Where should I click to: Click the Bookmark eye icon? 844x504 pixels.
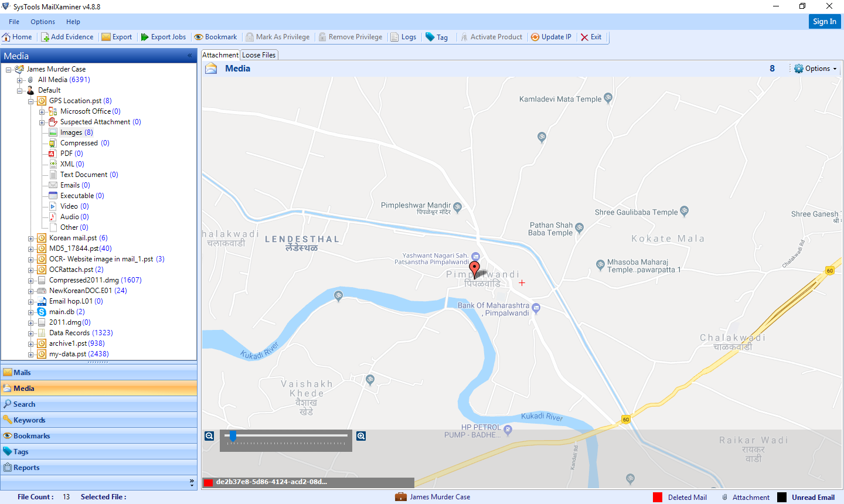click(x=199, y=37)
